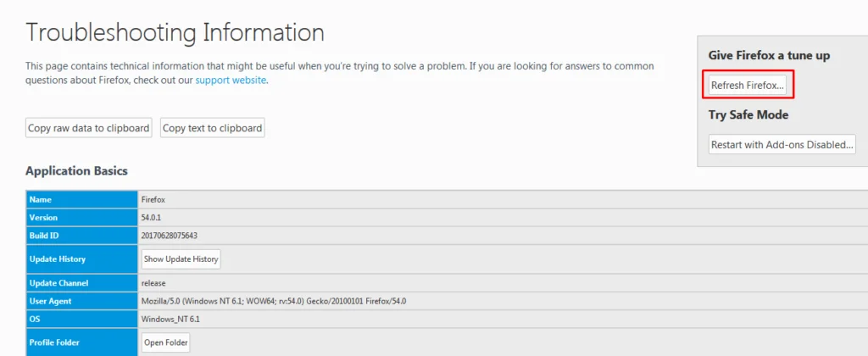
Task: Copy text to clipboard
Action: pos(212,128)
